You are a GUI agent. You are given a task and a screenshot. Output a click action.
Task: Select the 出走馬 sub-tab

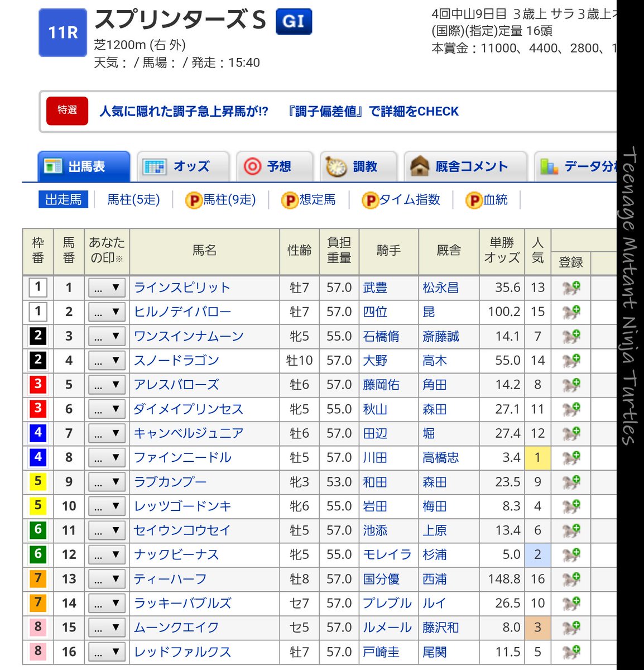64,200
